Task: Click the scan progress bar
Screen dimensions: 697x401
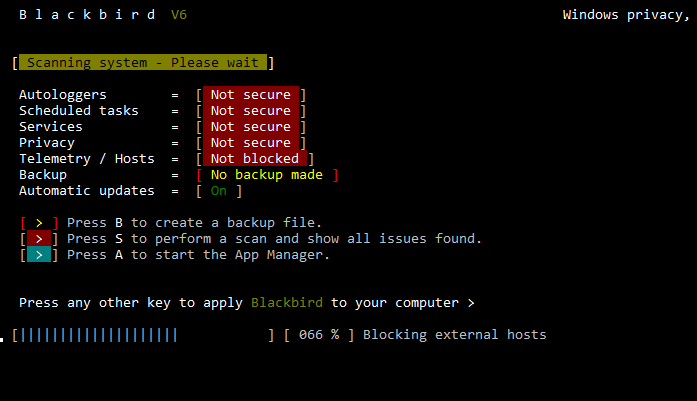Action: click(143, 335)
